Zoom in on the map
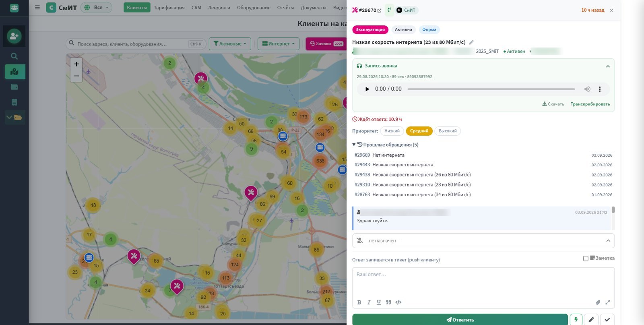Viewport: 644px width, 325px height. pos(76,64)
